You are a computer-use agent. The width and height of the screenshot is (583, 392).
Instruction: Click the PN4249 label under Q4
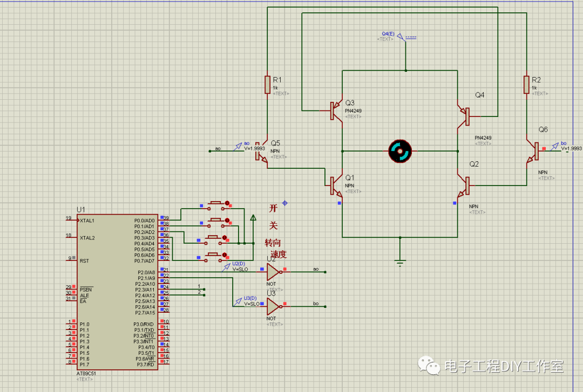click(483, 138)
